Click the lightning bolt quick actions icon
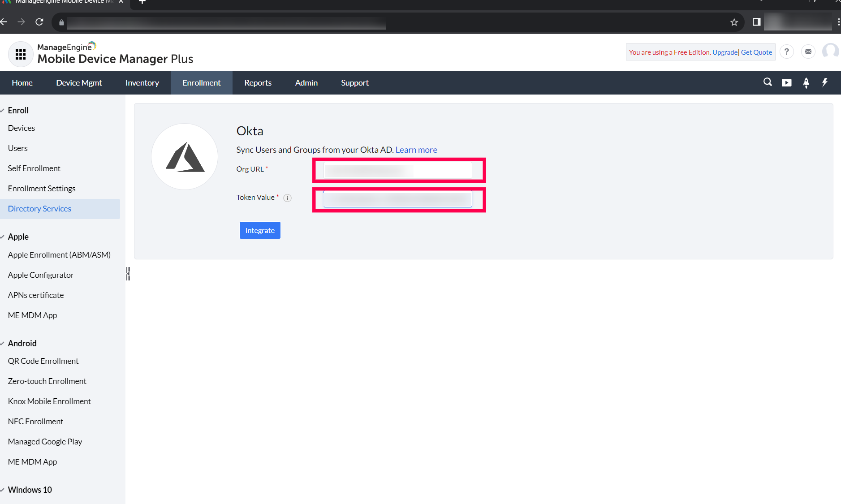 pos(825,82)
